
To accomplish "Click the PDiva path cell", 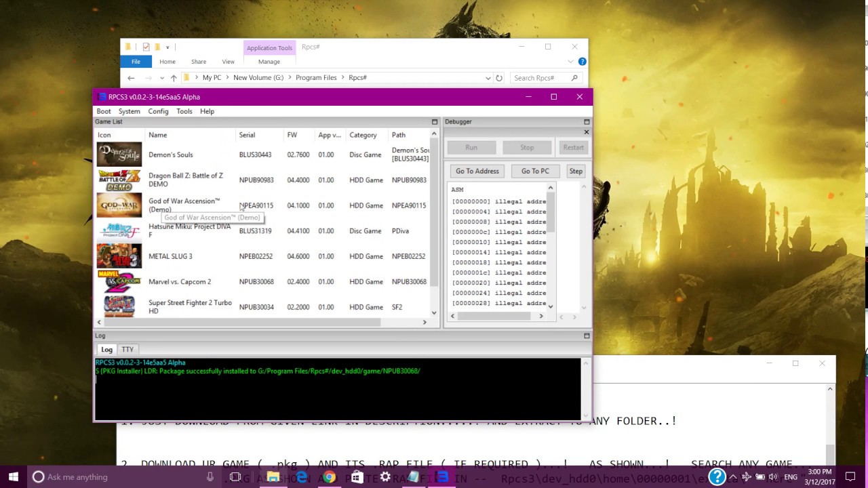I will (400, 231).
